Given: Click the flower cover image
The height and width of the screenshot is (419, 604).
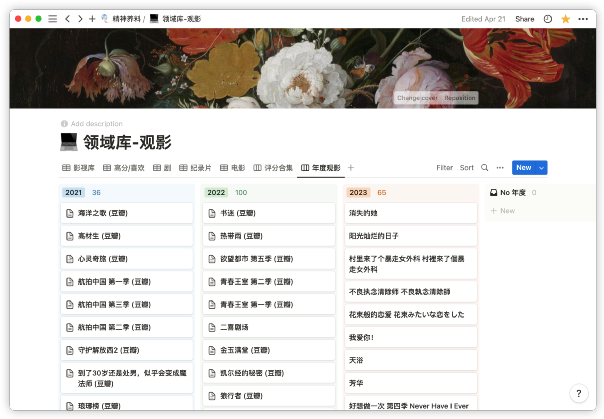Looking at the screenshot, I should (303, 68).
